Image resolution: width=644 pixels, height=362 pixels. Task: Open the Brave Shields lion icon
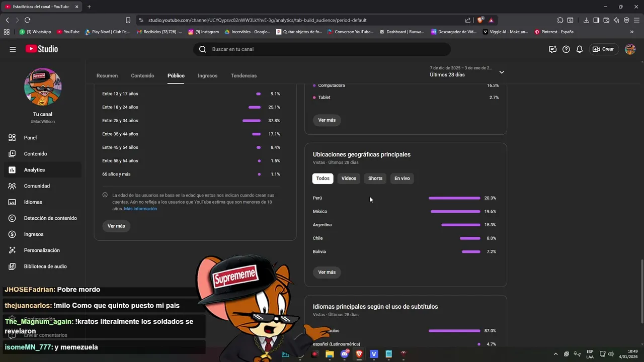tap(480, 20)
